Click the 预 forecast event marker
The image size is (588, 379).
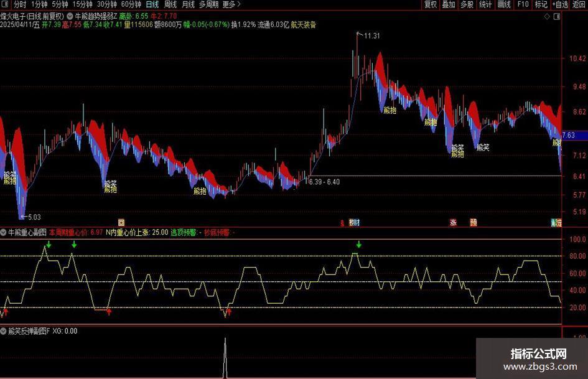(474, 223)
